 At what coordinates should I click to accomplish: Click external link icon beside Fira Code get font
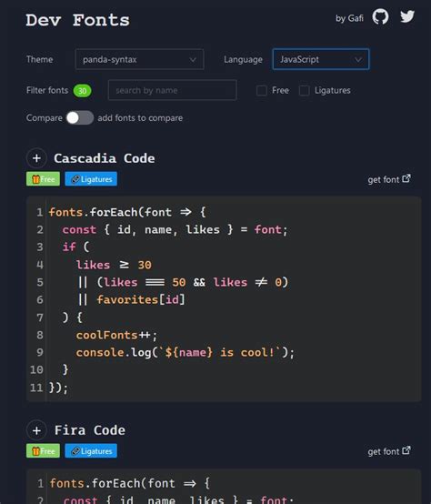(x=406, y=450)
